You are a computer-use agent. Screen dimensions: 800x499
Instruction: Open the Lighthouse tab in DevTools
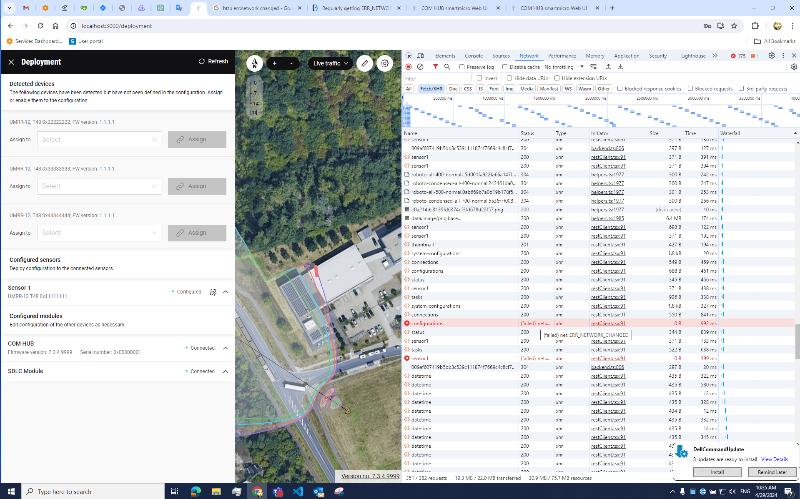[x=693, y=56]
